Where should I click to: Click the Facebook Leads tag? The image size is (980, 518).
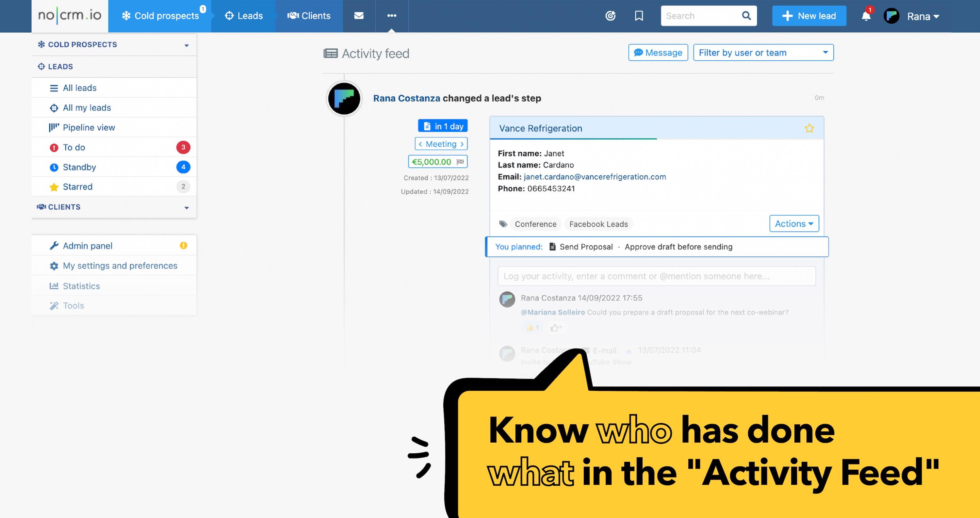tap(598, 224)
